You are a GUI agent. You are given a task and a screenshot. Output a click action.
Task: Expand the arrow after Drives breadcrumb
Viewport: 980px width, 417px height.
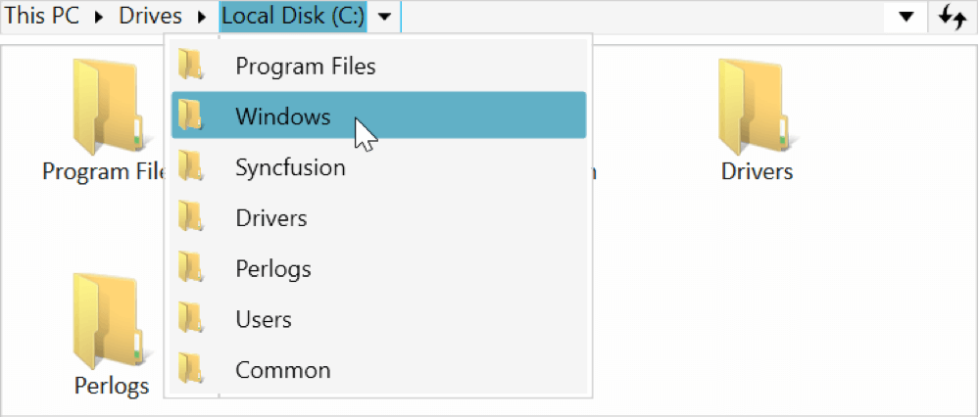pos(202,17)
